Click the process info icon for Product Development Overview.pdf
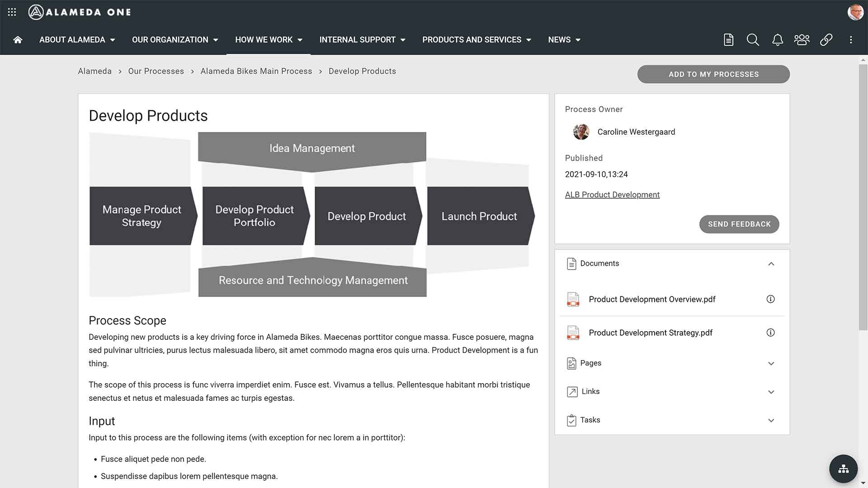This screenshot has width=868, height=488. (770, 299)
